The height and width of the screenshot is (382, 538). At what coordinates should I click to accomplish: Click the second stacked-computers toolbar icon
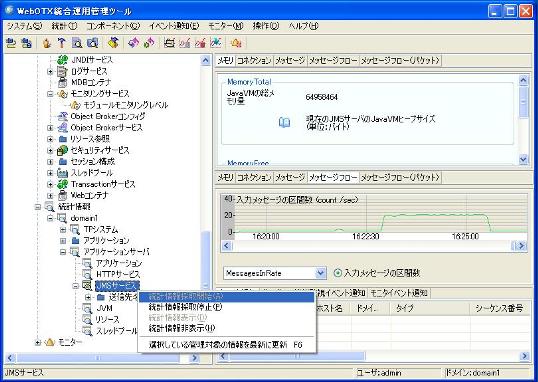pyautogui.click(x=26, y=43)
